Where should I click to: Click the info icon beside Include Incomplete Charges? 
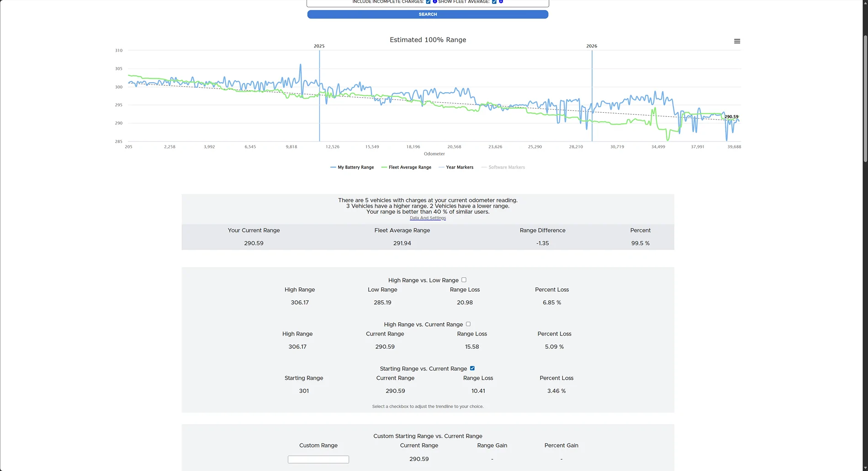[x=435, y=2]
